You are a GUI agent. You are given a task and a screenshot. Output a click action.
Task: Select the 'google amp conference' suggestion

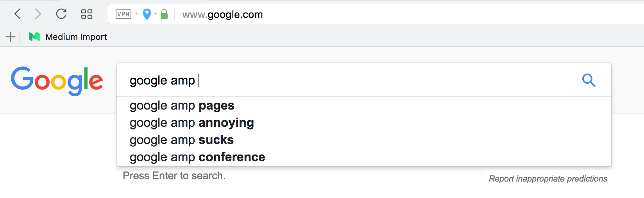click(197, 157)
